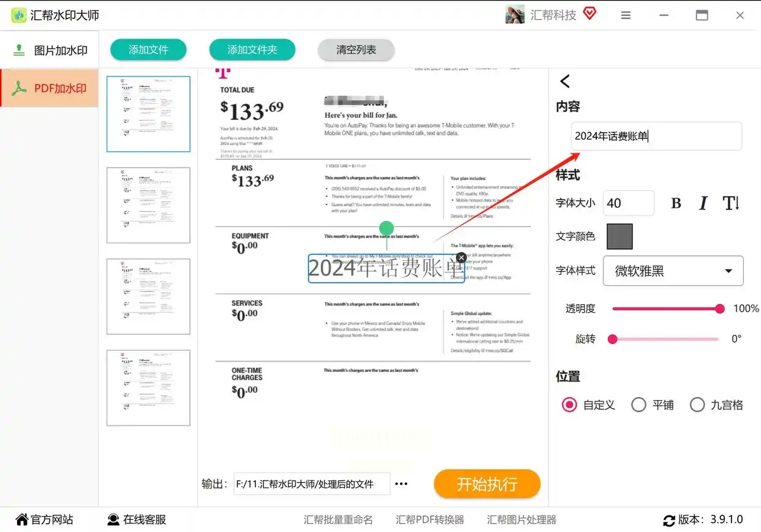761x532 pixels.
Task: Remove watermark with the black X icon
Action: click(x=461, y=258)
